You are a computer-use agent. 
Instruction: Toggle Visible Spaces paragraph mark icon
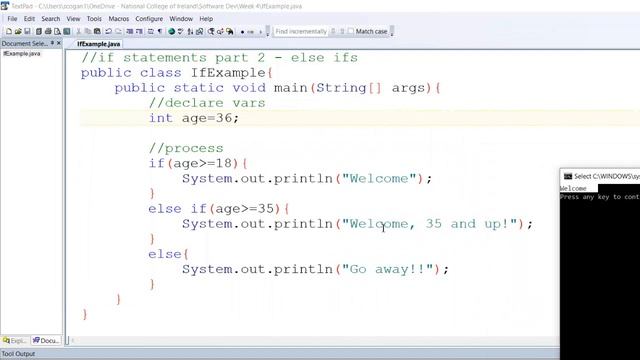pyautogui.click(x=160, y=31)
